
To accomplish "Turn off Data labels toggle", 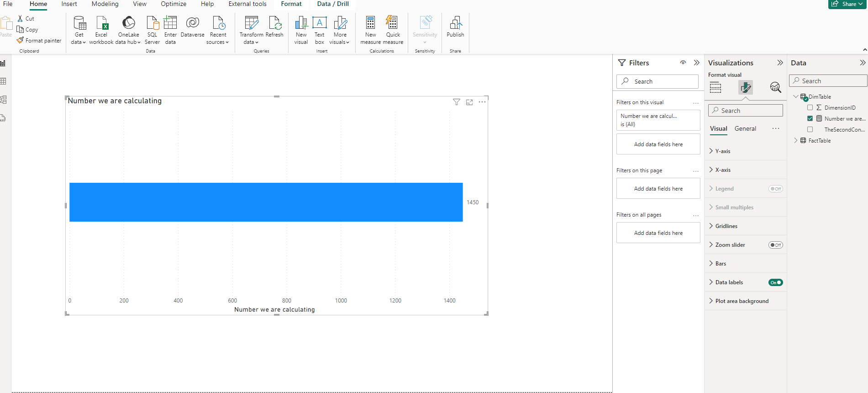I will (x=775, y=282).
